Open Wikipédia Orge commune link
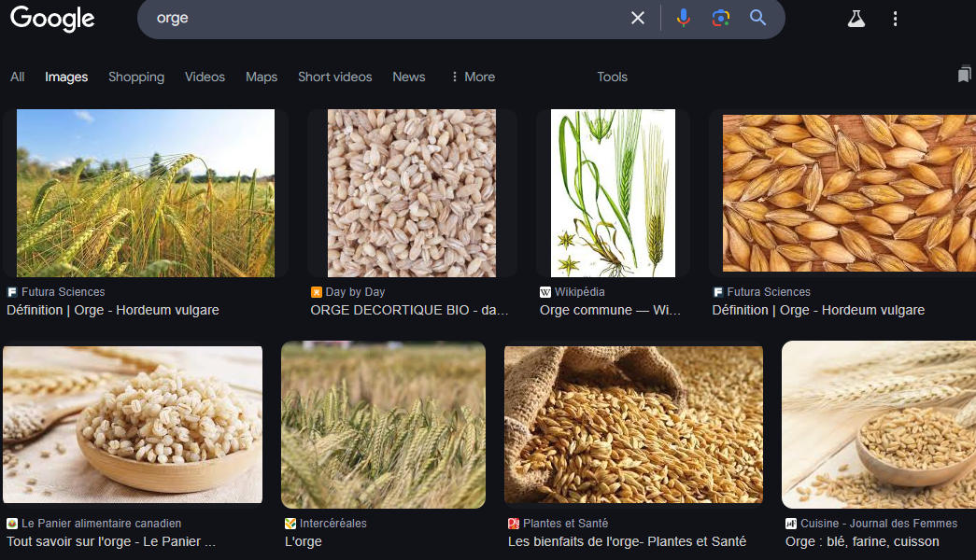 610,310
